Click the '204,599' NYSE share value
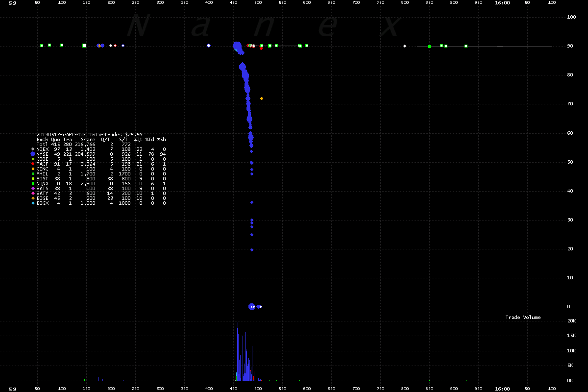Viewport: 588px width, 392px height. [x=85, y=154]
